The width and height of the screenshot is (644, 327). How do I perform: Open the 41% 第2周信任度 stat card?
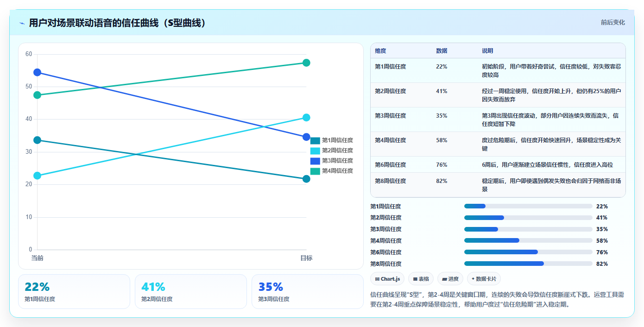coord(191,291)
